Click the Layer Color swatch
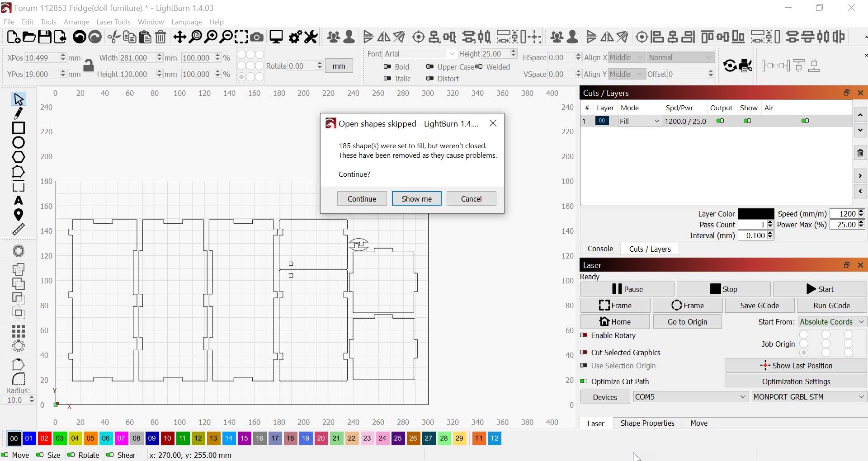The image size is (868, 461). coord(756,213)
